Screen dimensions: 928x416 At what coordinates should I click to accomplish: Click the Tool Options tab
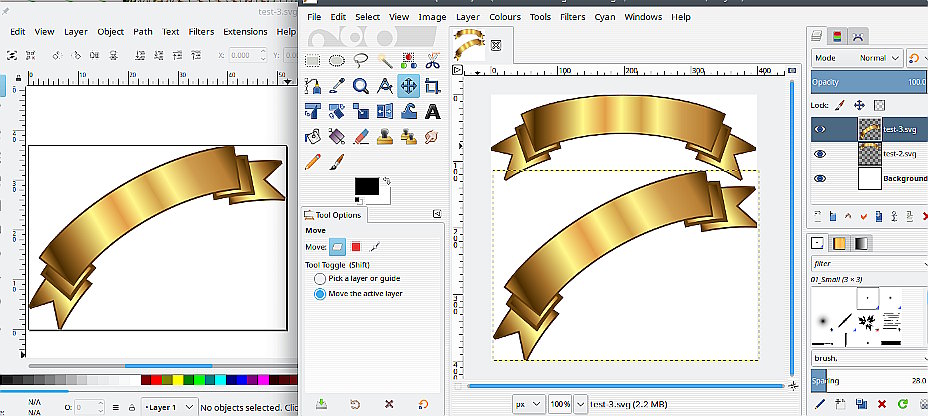pyautogui.click(x=335, y=215)
